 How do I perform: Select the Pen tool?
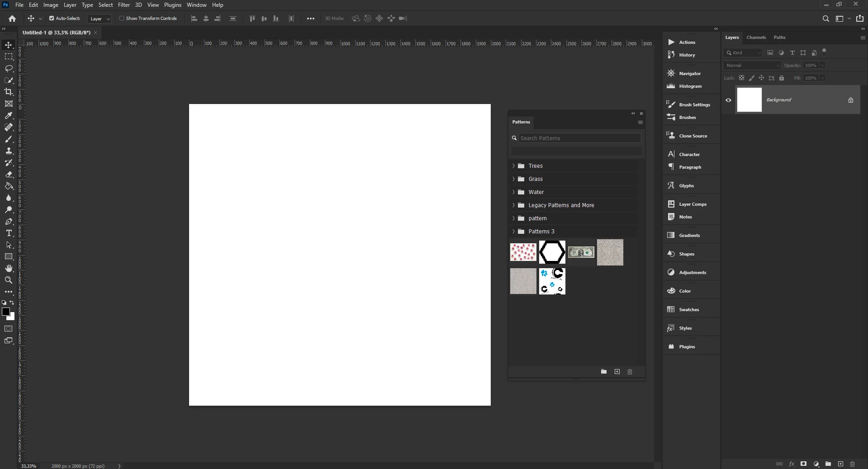(x=9, y=221)
